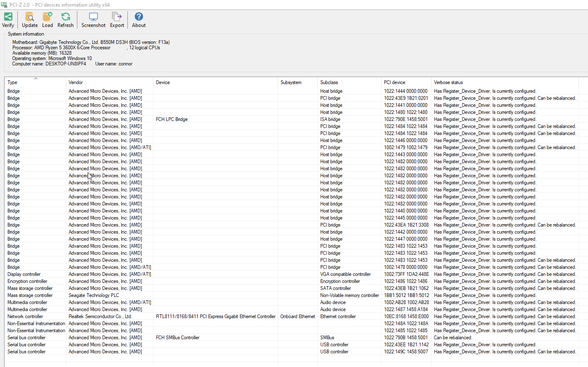This screenshot has height=367, width=588.
Task: Select the Display controller row
Action: tap(24, 274)
